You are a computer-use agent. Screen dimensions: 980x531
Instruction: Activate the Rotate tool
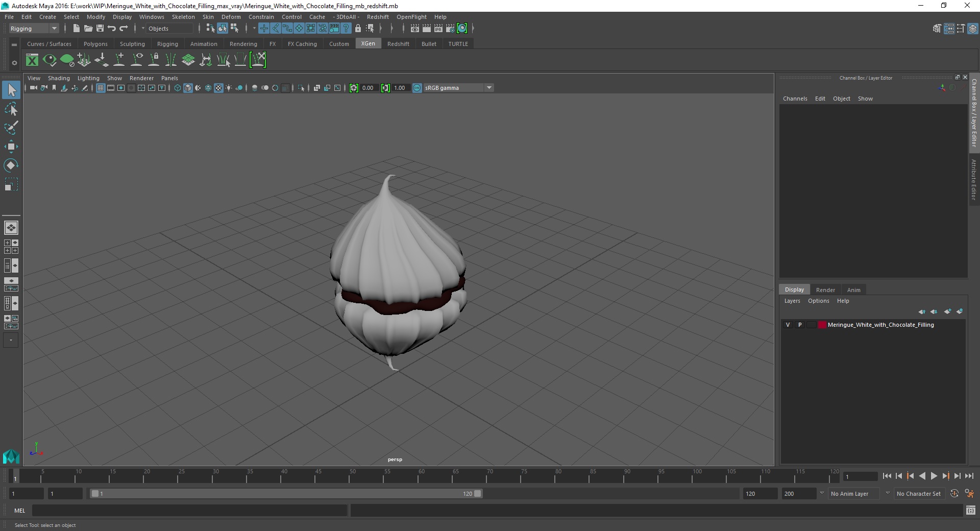[11, 165]
